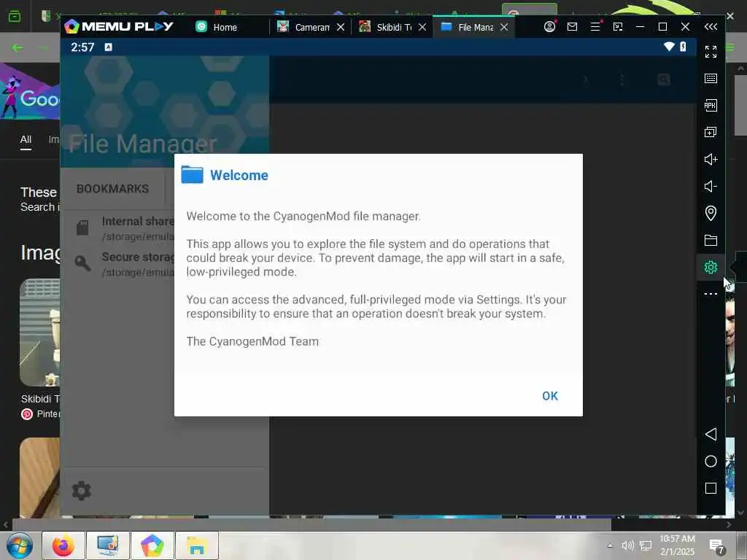The image size is (747, 560).
Task: Open the MEmu hamburger menu
Action: (x=595, y=27)
